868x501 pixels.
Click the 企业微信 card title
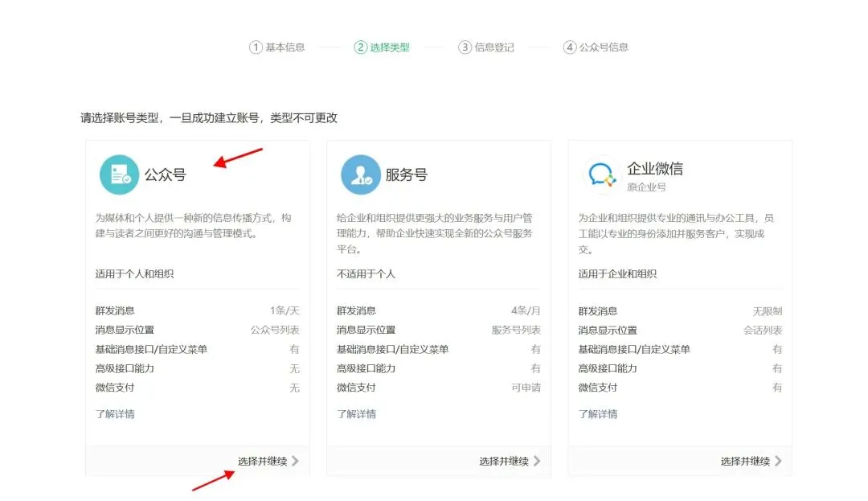click(x=655, y=168)
